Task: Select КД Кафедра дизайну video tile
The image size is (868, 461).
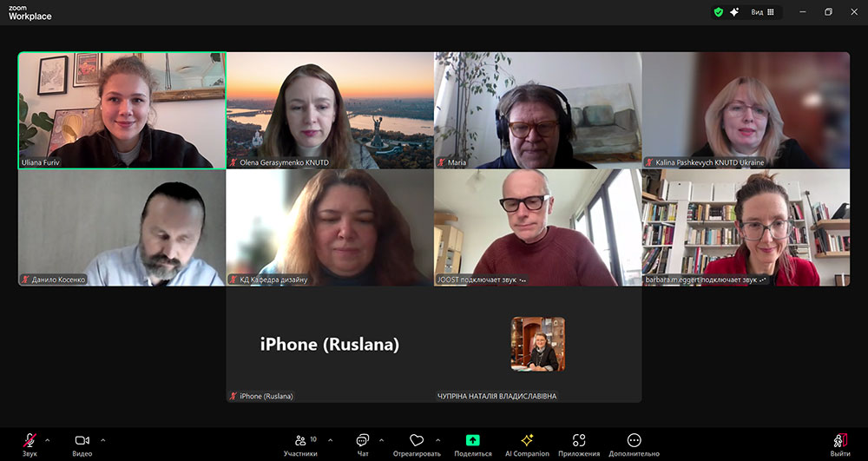Action: (x=330, y=227)
